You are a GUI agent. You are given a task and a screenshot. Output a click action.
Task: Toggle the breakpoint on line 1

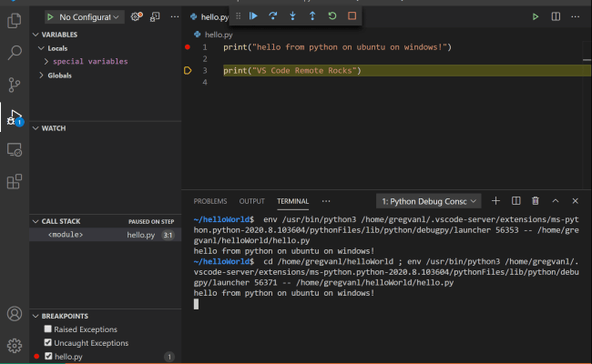click(188, 47)
